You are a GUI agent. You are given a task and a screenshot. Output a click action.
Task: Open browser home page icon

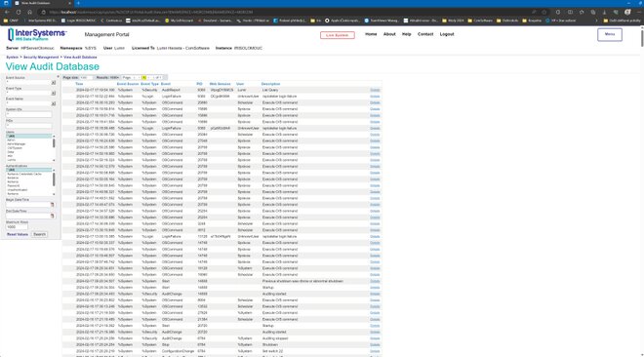click(30, 12)
